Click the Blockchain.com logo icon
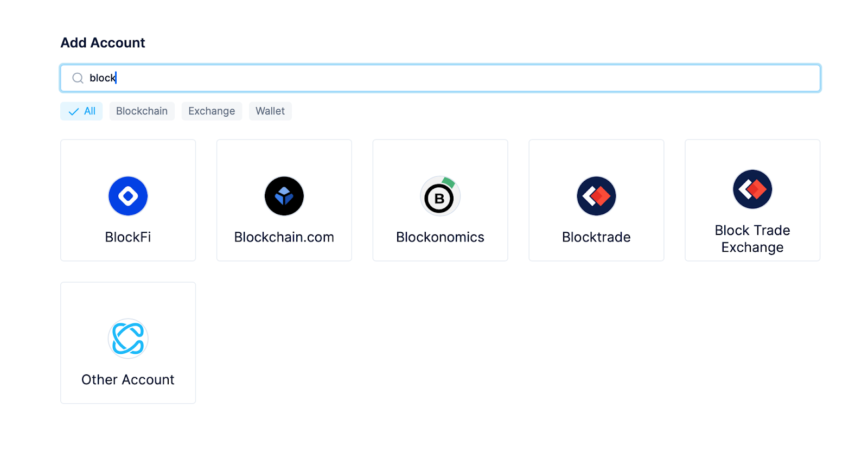The image size is (868, 471). click(x=284, y=196)
